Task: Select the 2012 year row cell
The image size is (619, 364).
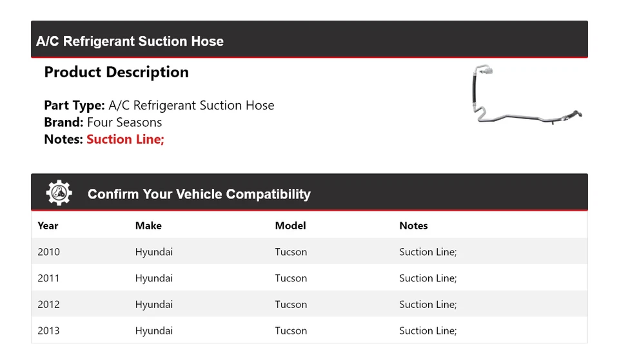Action: (x=48, y=305)
